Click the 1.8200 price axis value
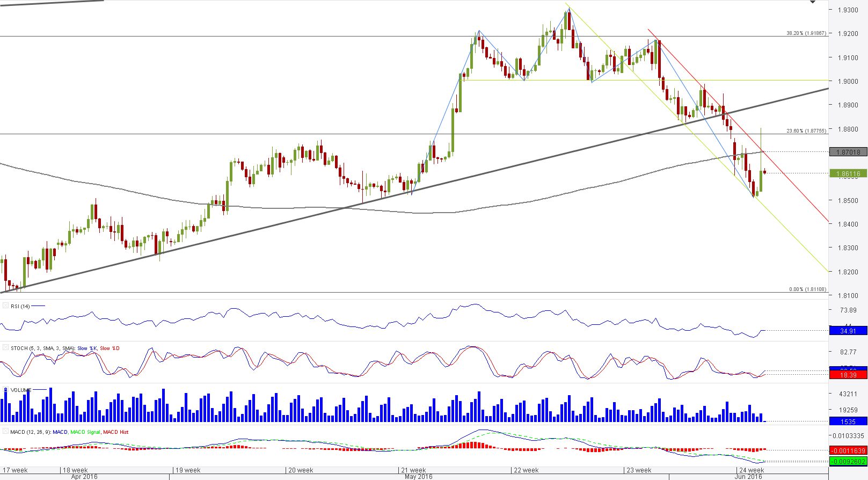Viewport: 868px width, 480px height. (x=849, y=272)
